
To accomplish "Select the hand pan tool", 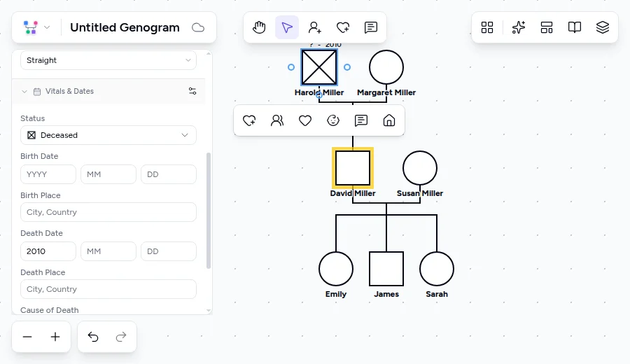I will [259, 27].
